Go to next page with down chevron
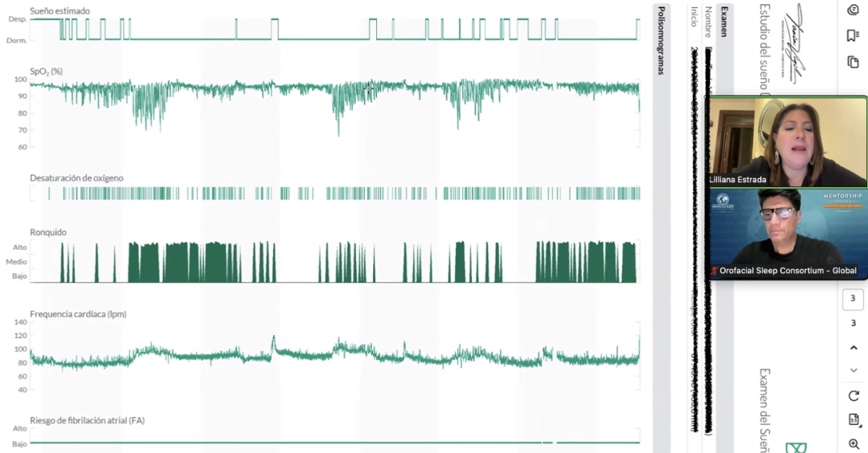868x453 pixels. 853,370
